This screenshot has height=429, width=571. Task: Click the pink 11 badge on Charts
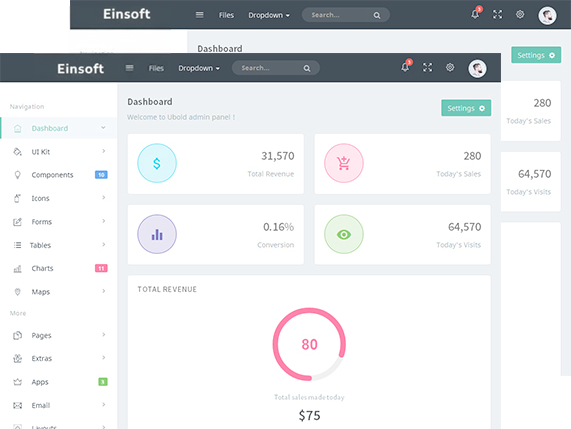click(x=101, y=268)
